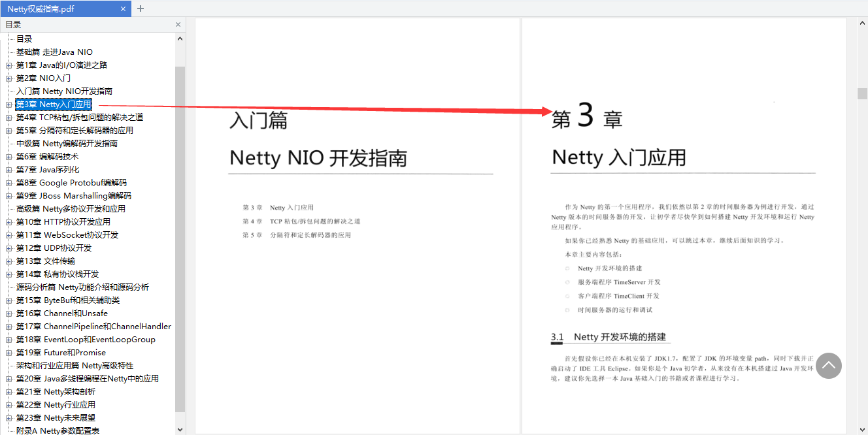Close the Netty权威指南.pdf tab
Viewport: 868px width, 435px height.
124,9
